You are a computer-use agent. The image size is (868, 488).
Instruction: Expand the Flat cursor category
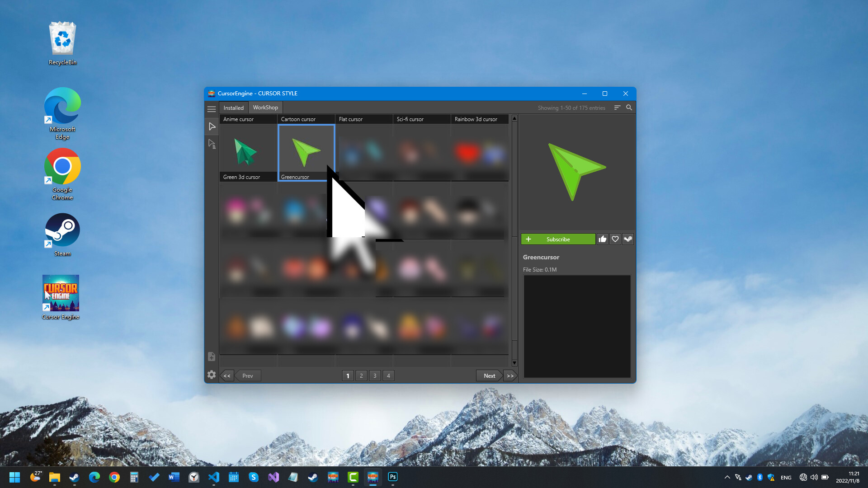[363, 118]
